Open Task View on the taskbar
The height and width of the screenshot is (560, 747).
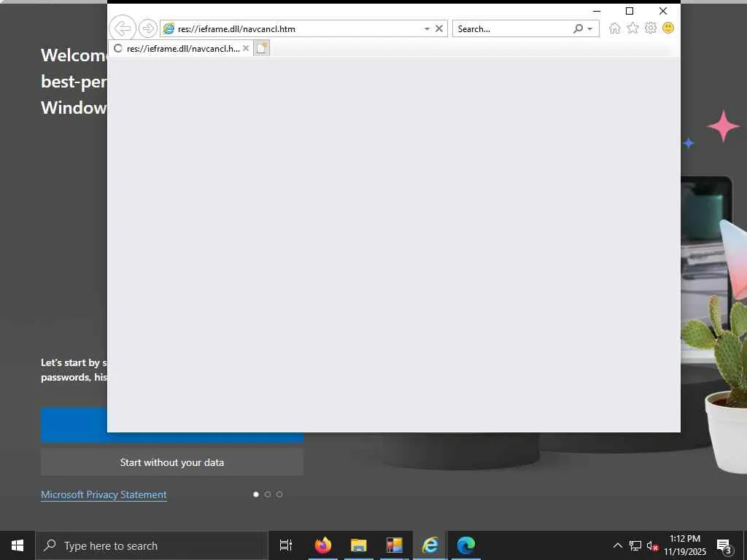pos(286,545)
